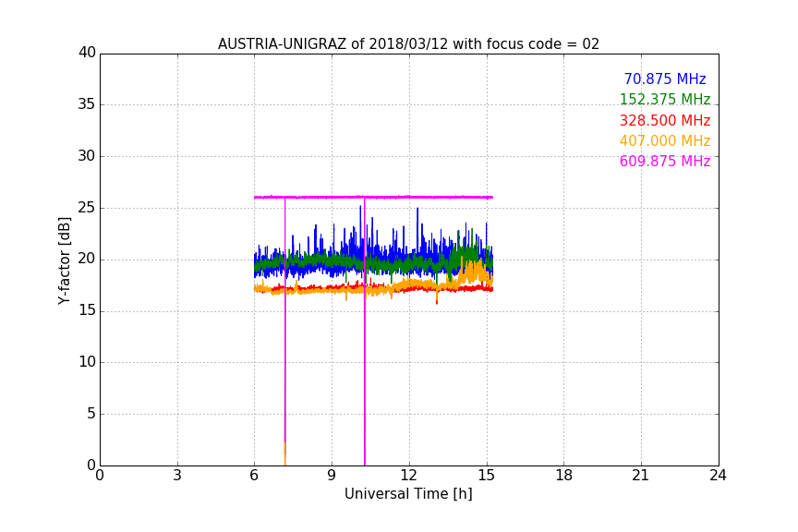Click the x-axis tick value 9

[x=332, y=476]
